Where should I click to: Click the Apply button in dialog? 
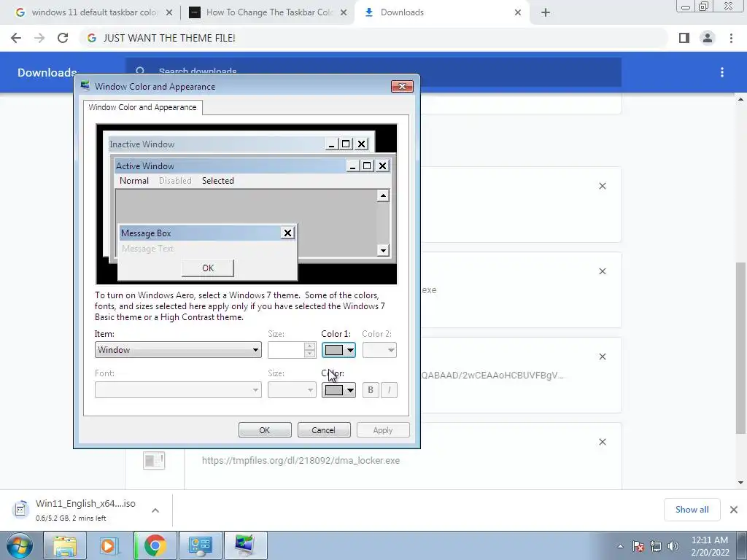point(383,430)
